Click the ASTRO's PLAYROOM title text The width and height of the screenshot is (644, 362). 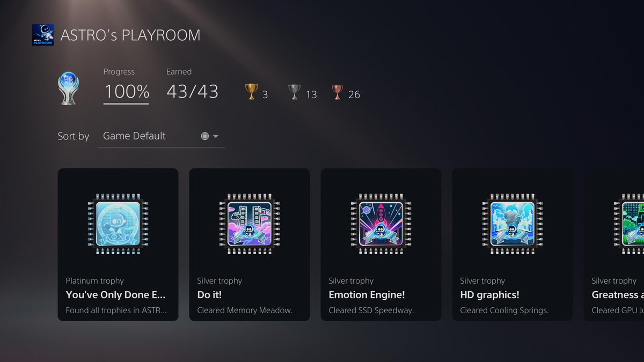click(x=130, y=35)
